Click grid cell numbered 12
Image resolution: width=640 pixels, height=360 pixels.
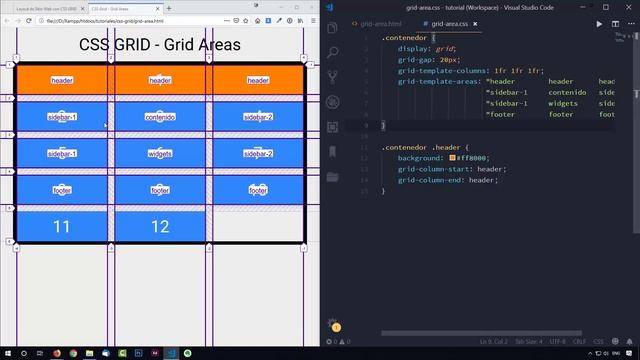pos(160,226)
